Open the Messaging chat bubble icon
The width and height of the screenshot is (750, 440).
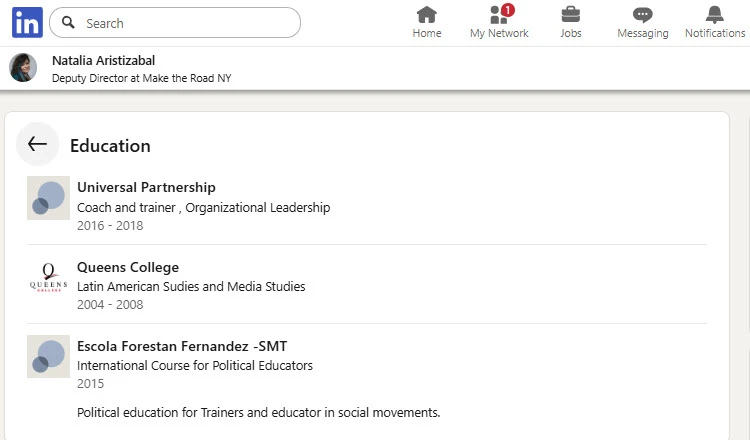642,15
